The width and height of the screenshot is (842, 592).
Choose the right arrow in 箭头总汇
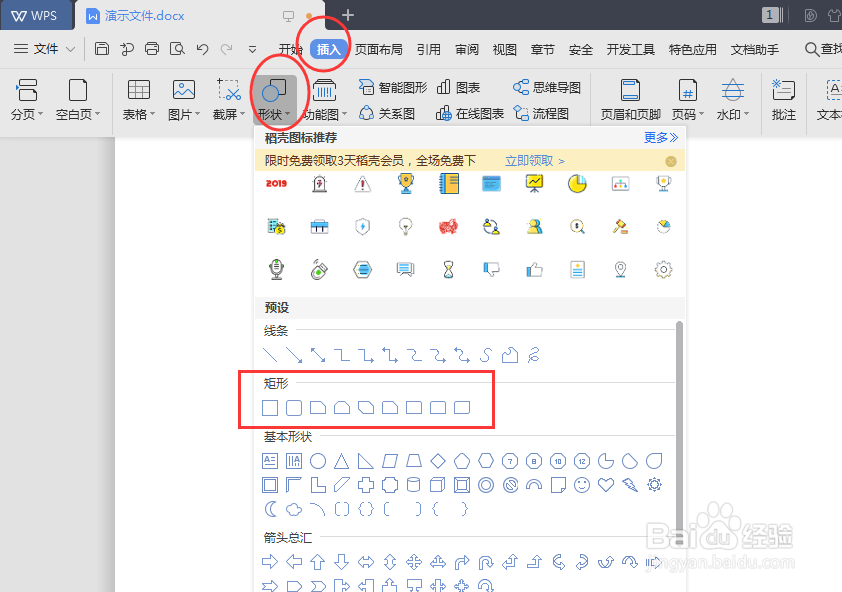[270, 562]
